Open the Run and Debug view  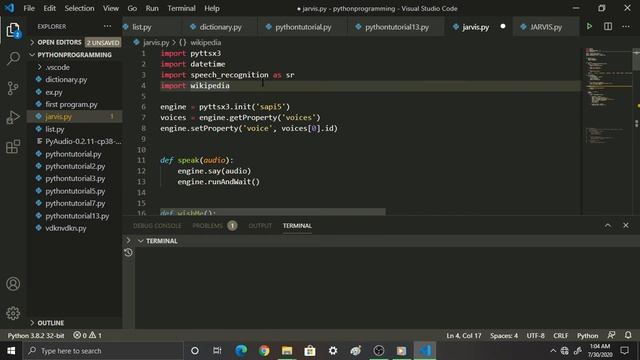tap(13, 117)
